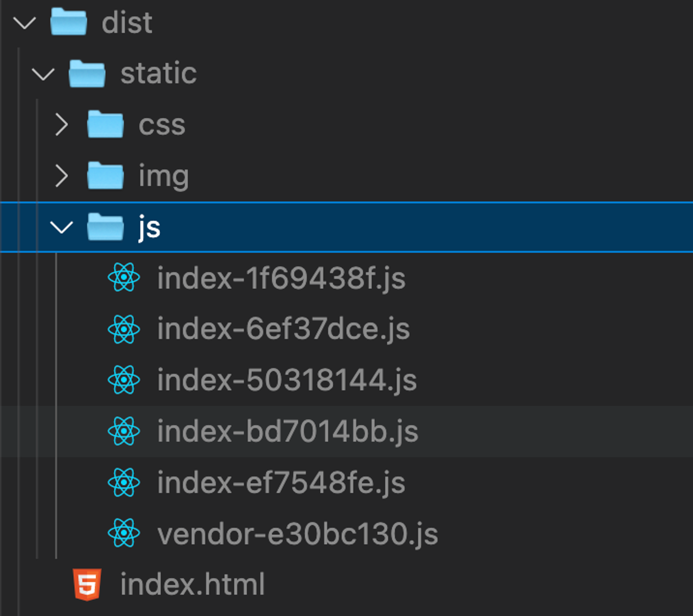Open the index.html file
The width and height of the screenshot is (693, 616).
coord(192,584)
